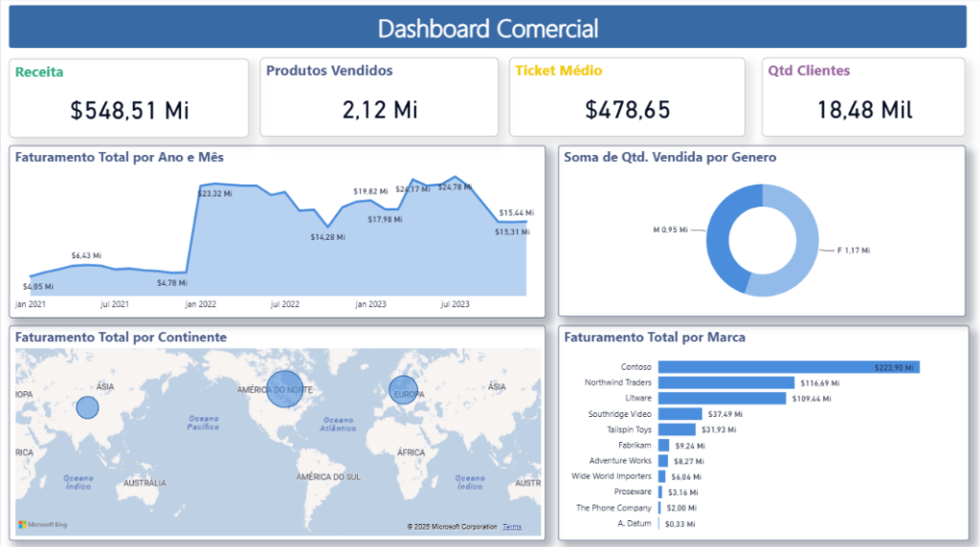
Task: Click the $23,32 Mi data label
Action: 215,193
